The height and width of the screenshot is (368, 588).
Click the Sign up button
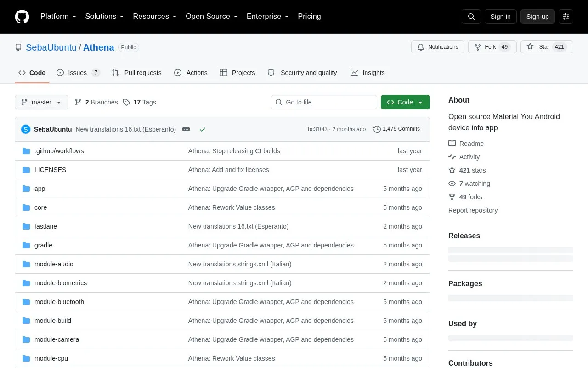pos(537,17)
